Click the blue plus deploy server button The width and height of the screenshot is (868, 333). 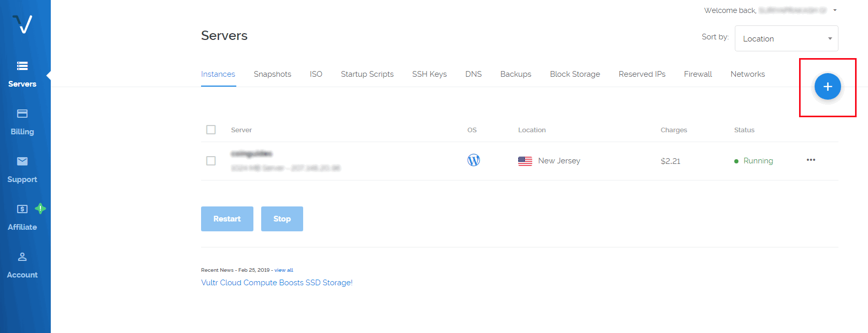point(827,87)
